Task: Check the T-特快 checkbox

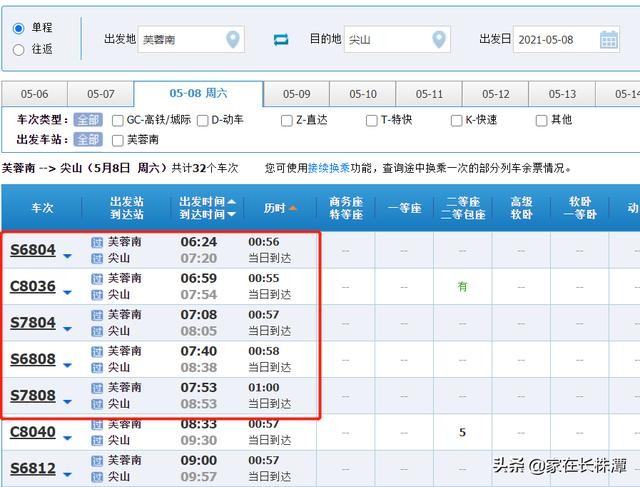Action: click(x=371, y=120)
